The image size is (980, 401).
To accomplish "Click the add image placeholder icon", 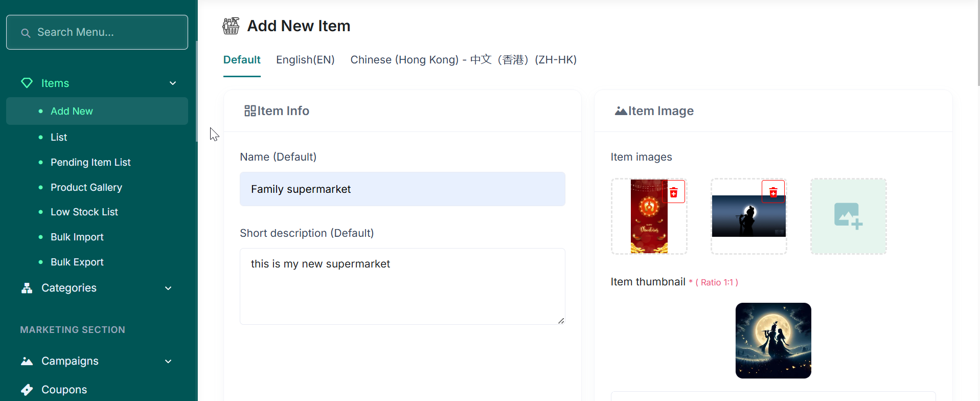I will [848, 216].
